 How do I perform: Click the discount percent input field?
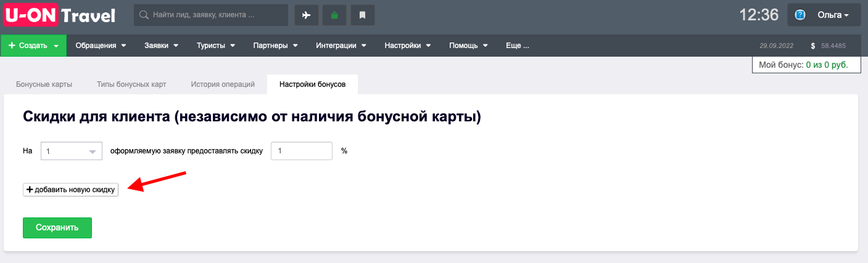(x=302, y=151)
